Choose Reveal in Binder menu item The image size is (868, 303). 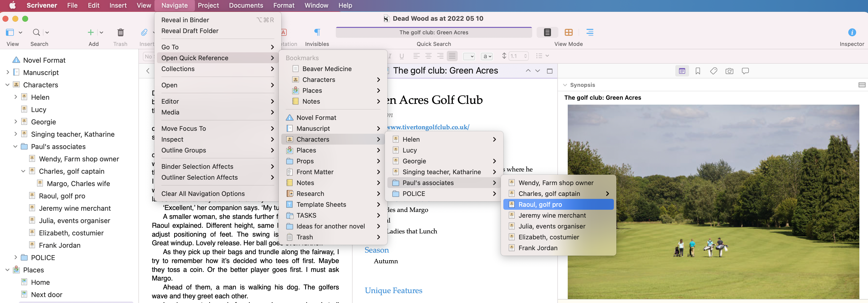point(217,20)
